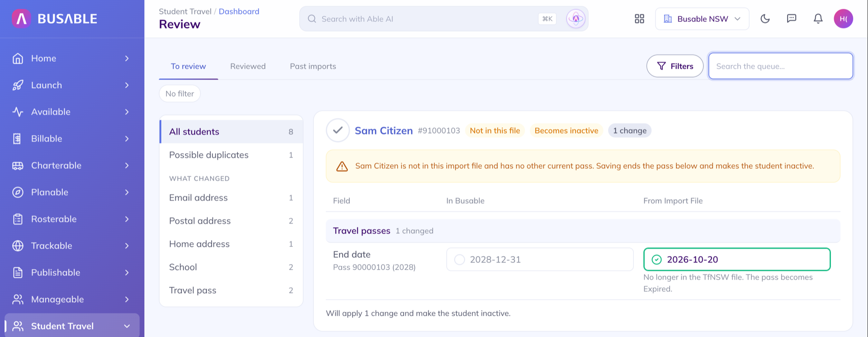The height and width of the screenshot is (337, 868).
Task: Filter by Postal address changes
Action: tap(231, 221)
